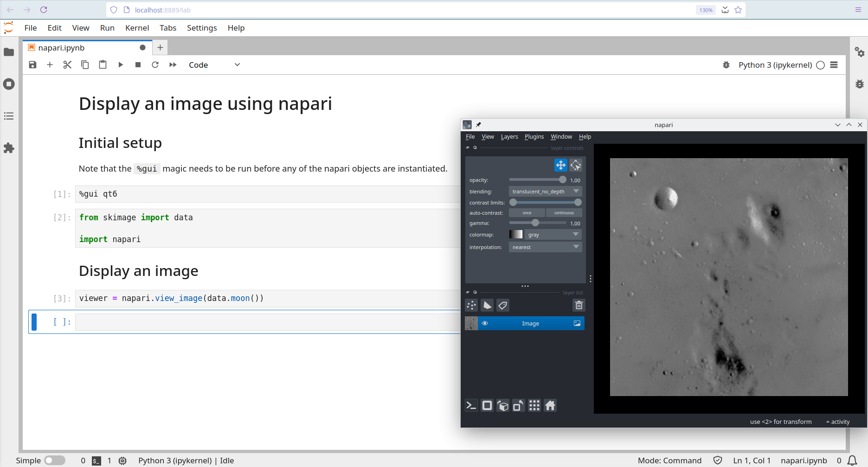Expand the colormap gray dropdown

[553, 235]
